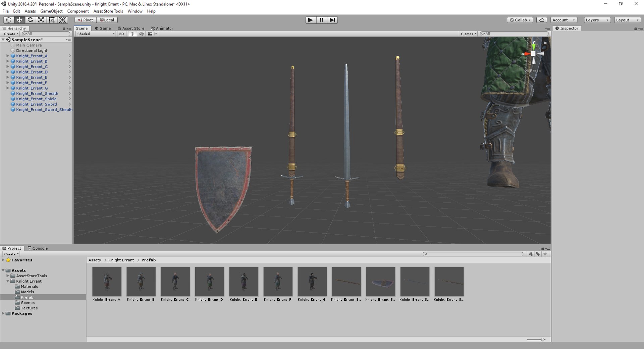Toggle scene audio icon
The height and width of the screenshot is (349, 644).
click(141, 34)
